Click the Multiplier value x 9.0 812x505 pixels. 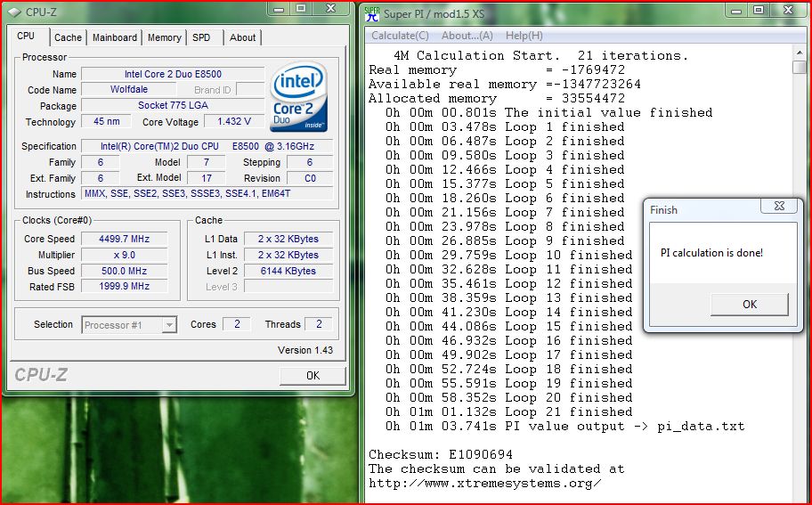[x=125, y=255]
